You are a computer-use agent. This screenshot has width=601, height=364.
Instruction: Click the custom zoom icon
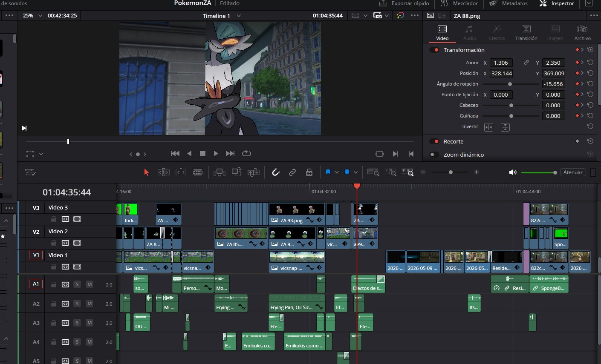pyautogui.click(x=407, y=172)
